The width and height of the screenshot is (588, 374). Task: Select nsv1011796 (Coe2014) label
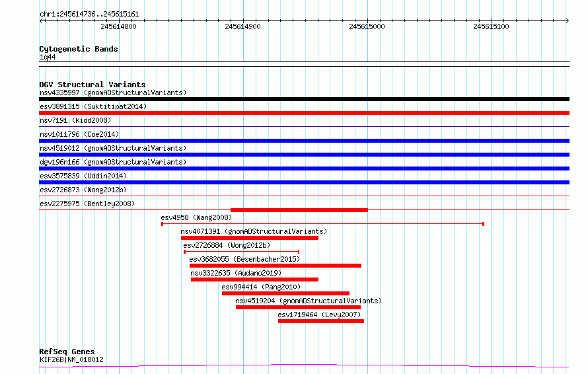tap(79, 134)
